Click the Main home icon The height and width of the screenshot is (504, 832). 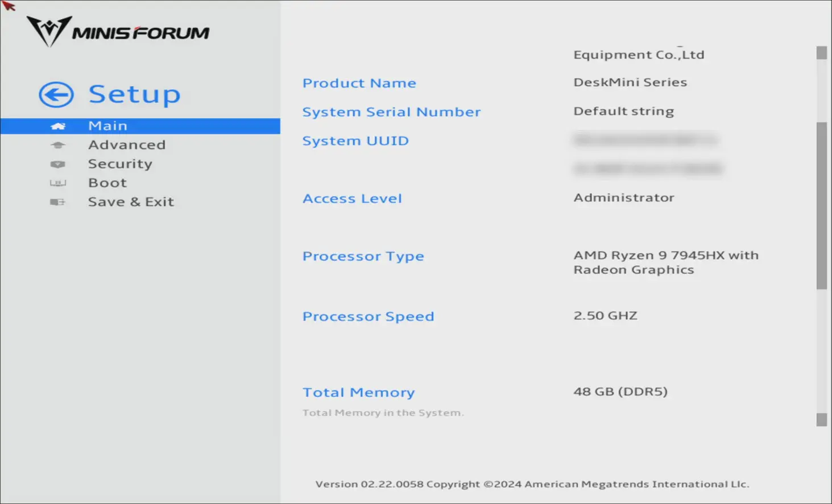coord(58,126)
